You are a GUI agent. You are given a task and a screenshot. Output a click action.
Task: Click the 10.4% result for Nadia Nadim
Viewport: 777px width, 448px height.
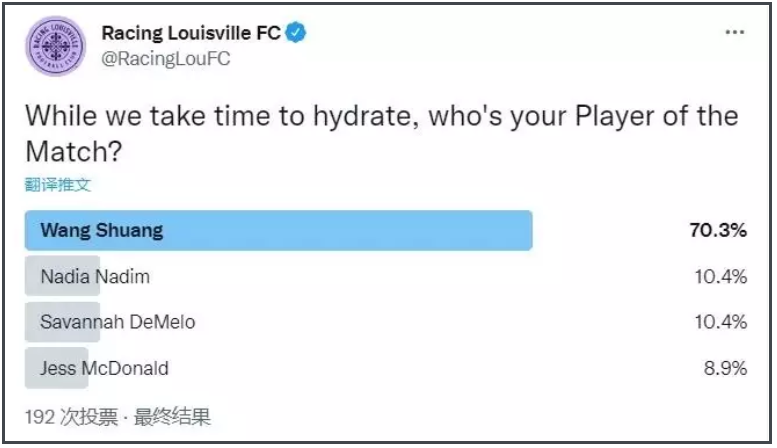click(x=721, y=277)
